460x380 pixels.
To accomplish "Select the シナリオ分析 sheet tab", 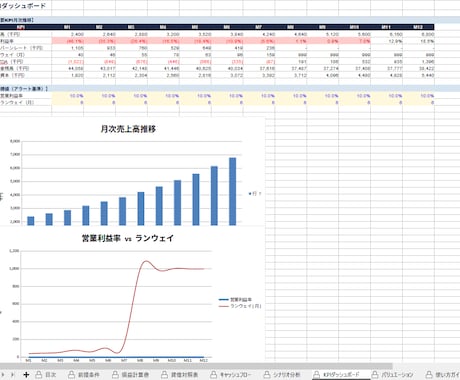I will point(282,375).
